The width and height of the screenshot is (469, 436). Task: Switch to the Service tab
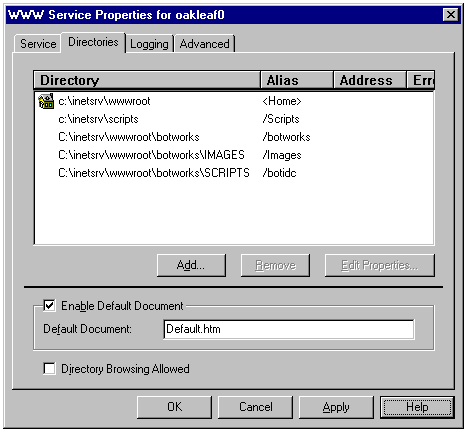(38, 44)
